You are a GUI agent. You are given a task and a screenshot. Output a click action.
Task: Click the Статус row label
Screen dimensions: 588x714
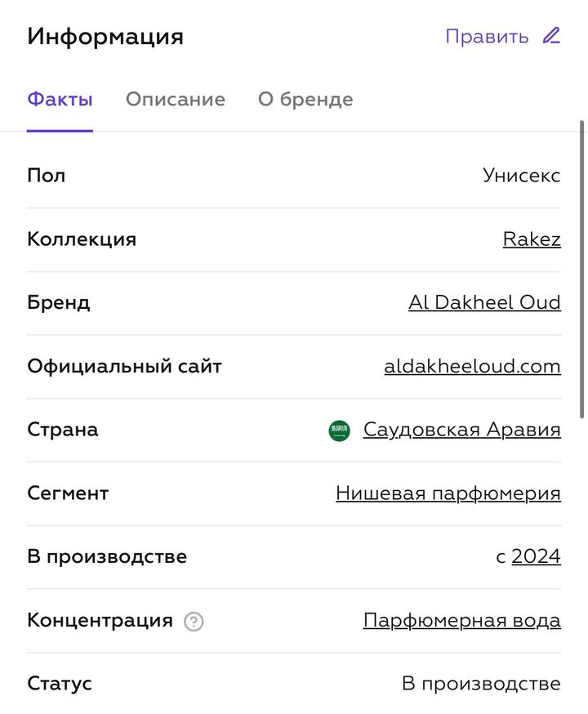click(x=60, y=684)
